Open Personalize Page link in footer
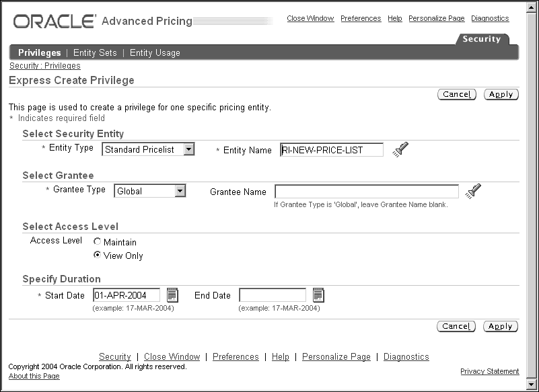The height and width of the screenshot is (392, 539). [336, 356]
